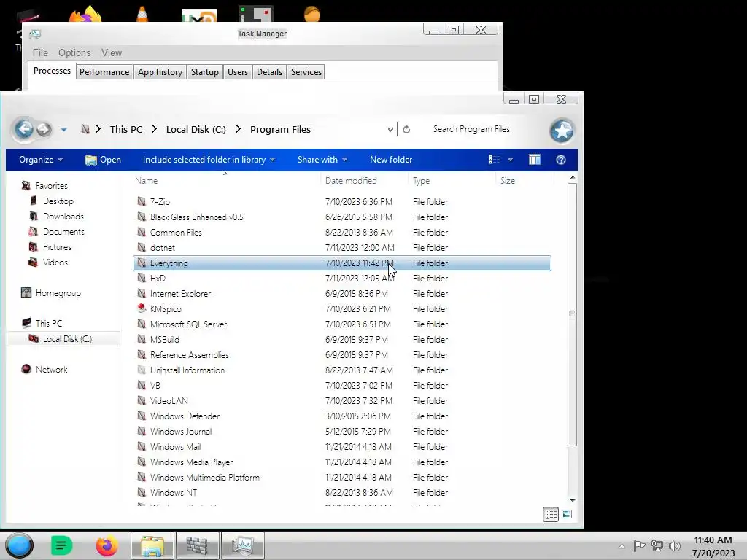
Task: Open Explorer help question mark
Action: pyautogui.click(x=561, y=160)
